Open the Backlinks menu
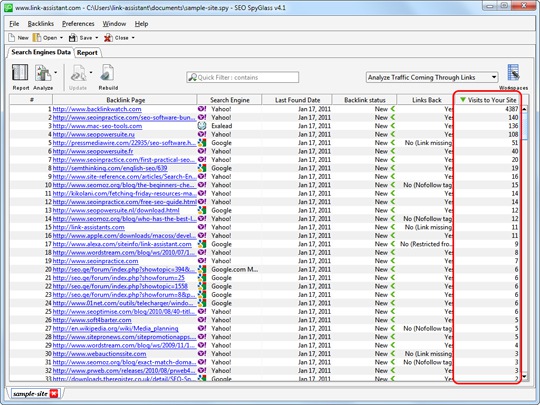This screenshot has width=540, height=405. tap(41, 24)
